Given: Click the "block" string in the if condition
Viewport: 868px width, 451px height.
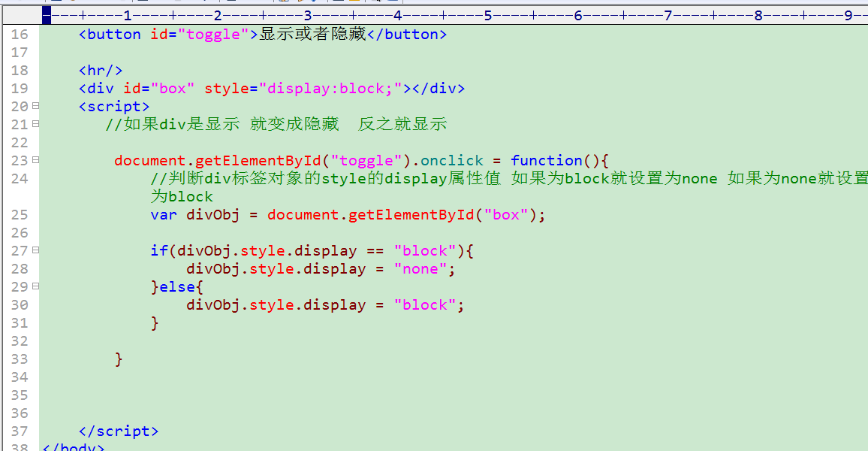Looking at the screenshot, I should (x=425, y=251).
